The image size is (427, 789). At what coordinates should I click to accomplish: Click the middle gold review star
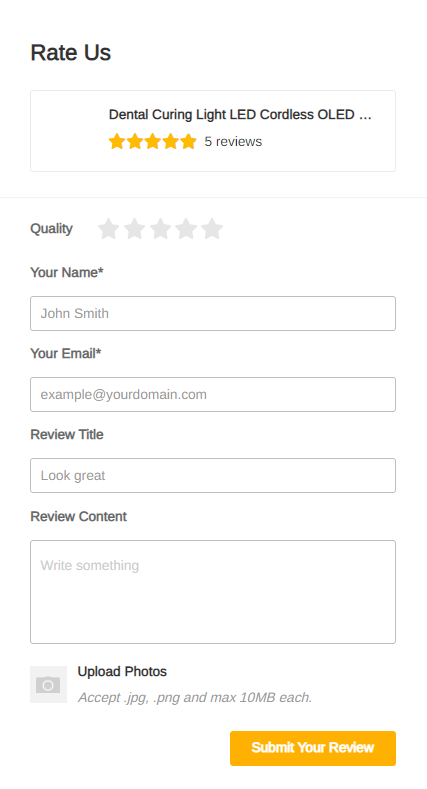pyautogui.click(x=152, y=141)
